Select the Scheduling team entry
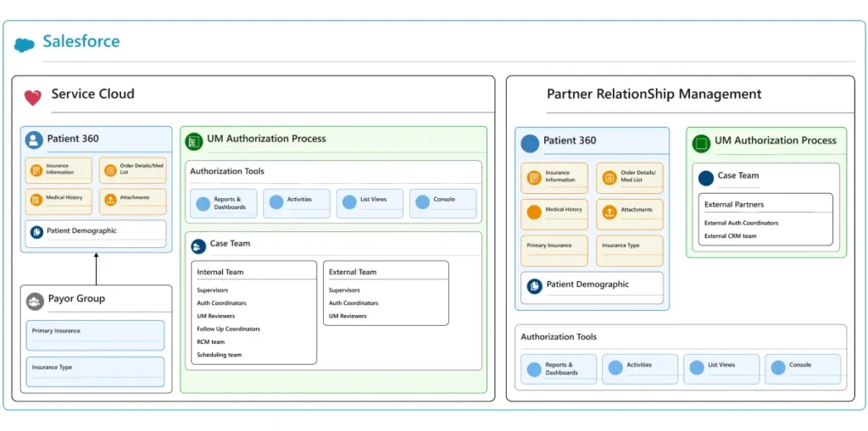This screenshot has width=868, height=431. click(x=220, y=355)
